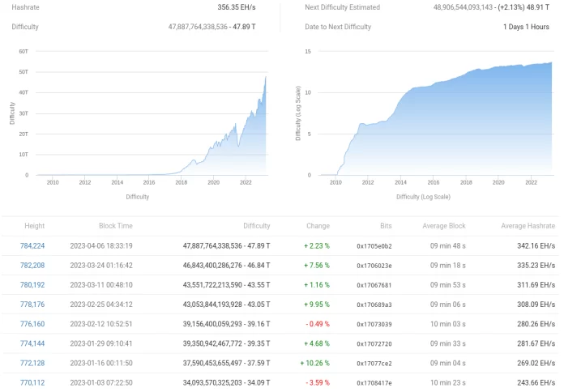Screen dimensions: 564x392
Task: Open block height 782,208 link
Action: [32, 265]
